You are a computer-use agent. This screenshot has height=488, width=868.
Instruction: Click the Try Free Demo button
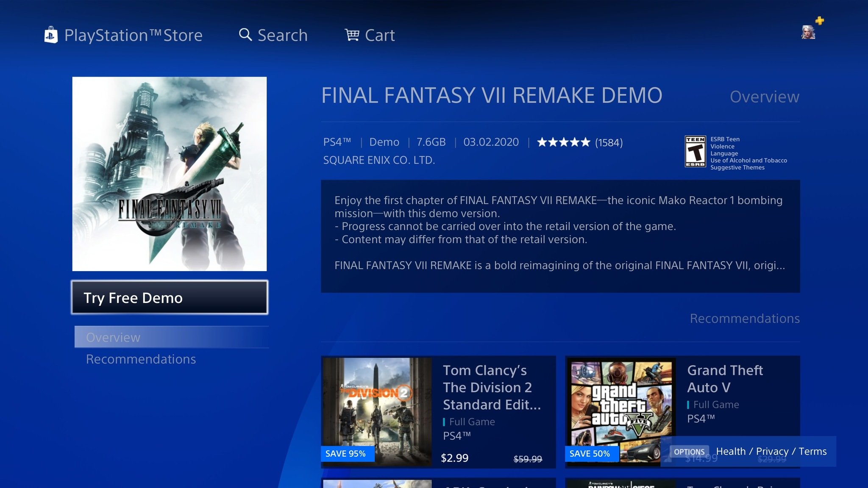pos(170,297)
